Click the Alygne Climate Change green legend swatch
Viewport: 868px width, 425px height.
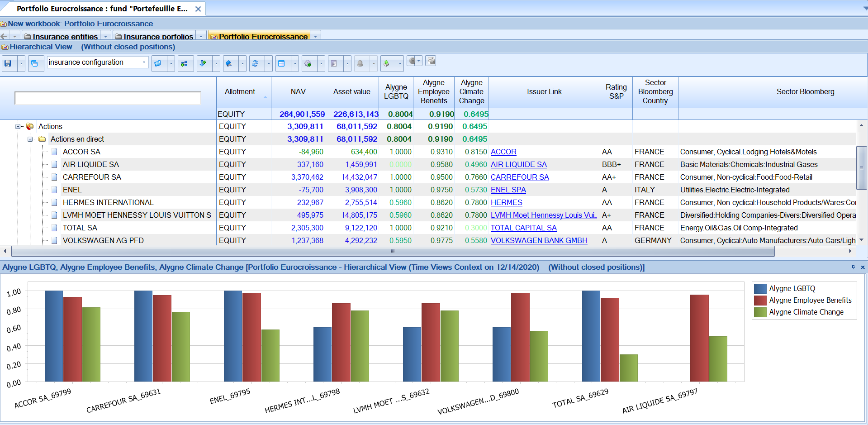(x=760, y=312)
